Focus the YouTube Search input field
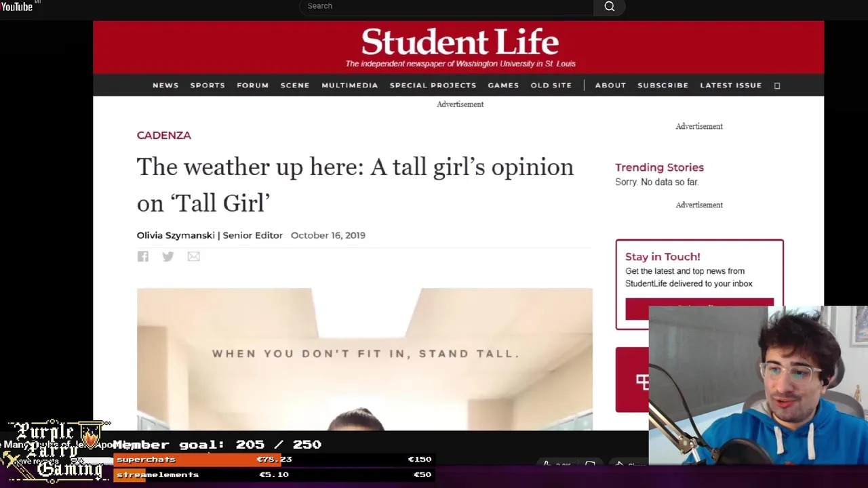This screenshot has width=868, height=488. point(446,6)
